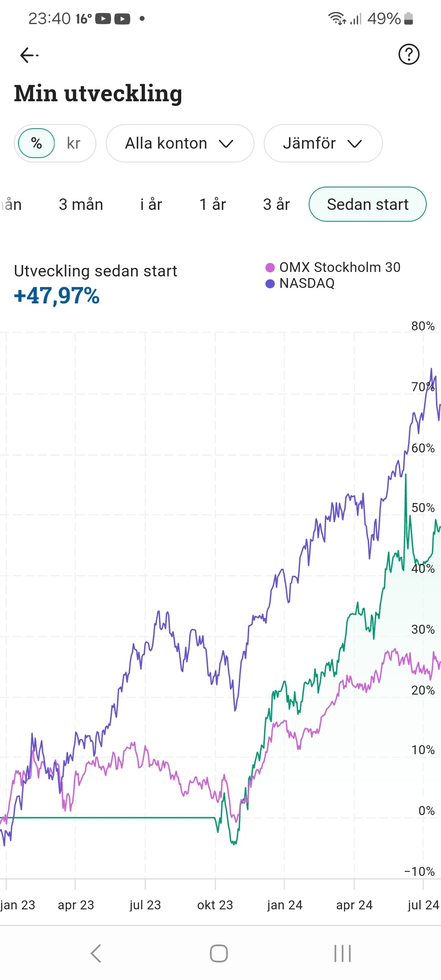Switch display to percent (%)
Screen dimensions: 441x980
pos(36,143)
